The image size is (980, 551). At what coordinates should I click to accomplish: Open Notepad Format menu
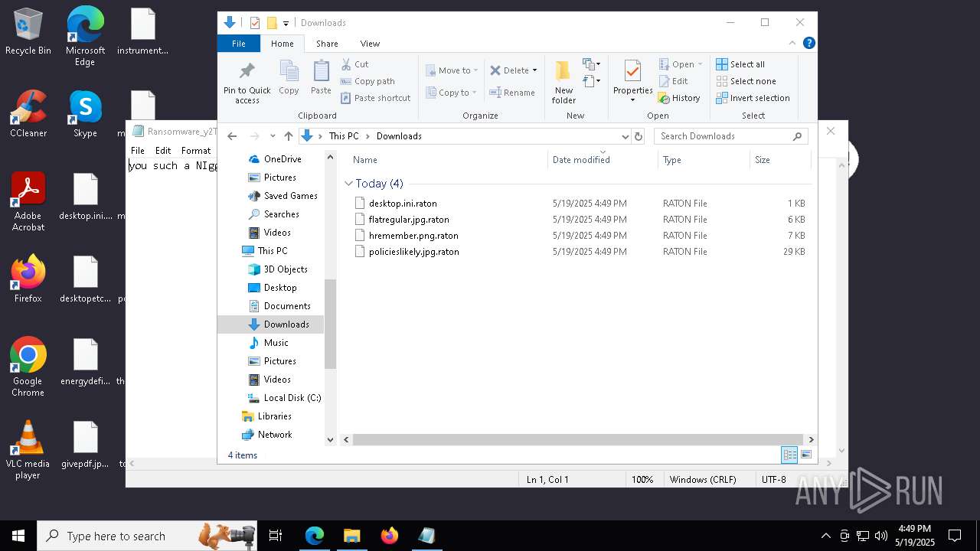pyautogui.click(x=196, y=151)
